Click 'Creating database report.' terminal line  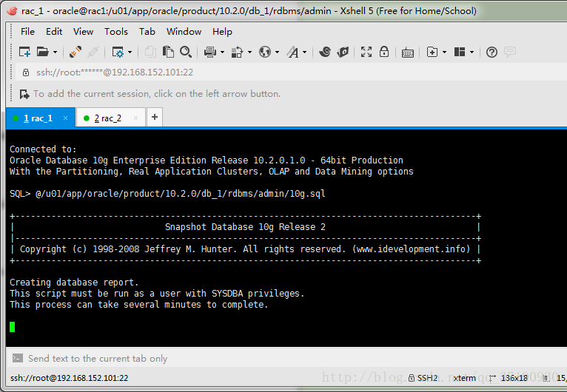click(x=74, y=283)
